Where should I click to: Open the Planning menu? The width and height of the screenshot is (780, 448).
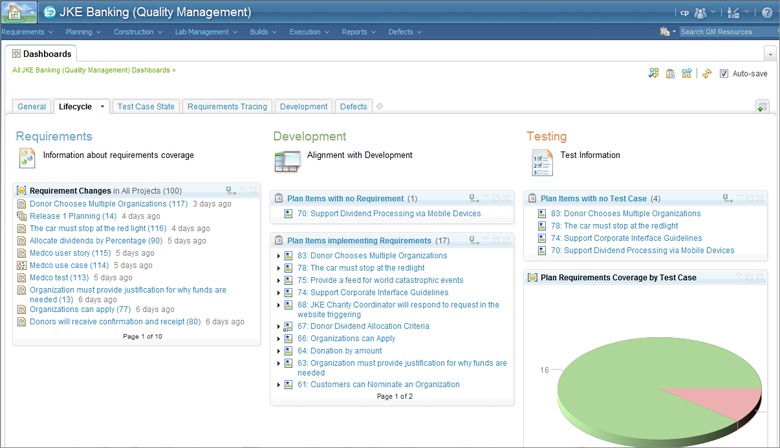[83, 32]
